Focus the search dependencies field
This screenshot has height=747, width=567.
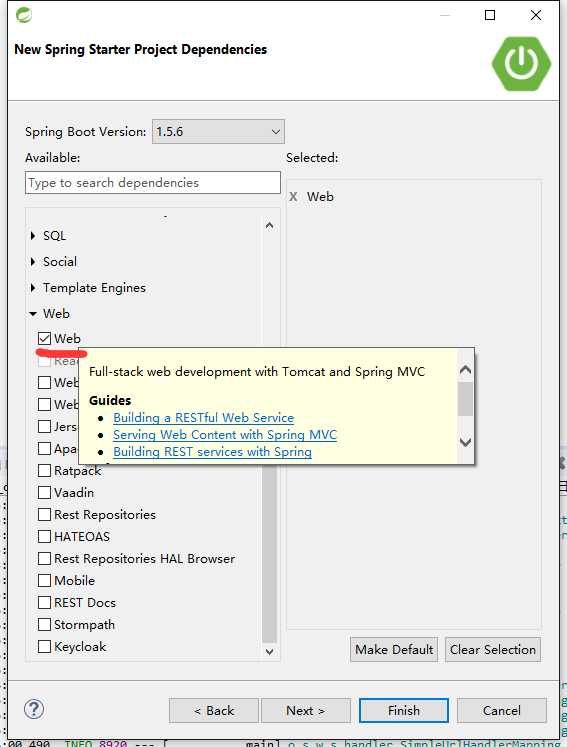[153, 182]
